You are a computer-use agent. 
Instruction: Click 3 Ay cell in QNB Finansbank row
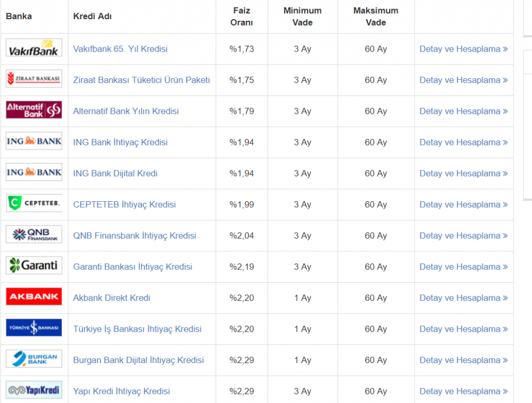pos(303,236)
